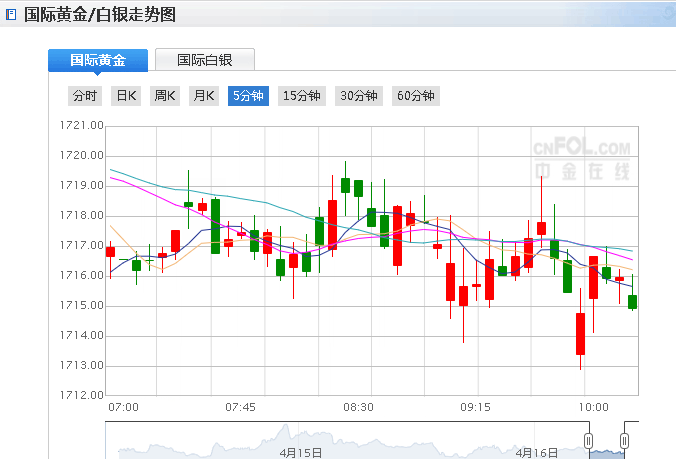Show the 日K daily candlestick chart
The height and width of the screenshot is (459, 676).
tap(126, 96)
